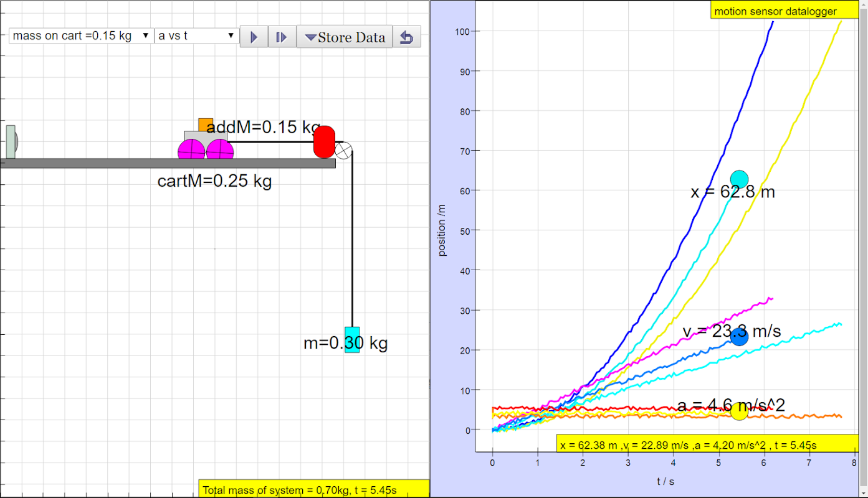The image size is (868, 498).
Task: Click the pulley wheel at track end
Action: coord(343,150)
